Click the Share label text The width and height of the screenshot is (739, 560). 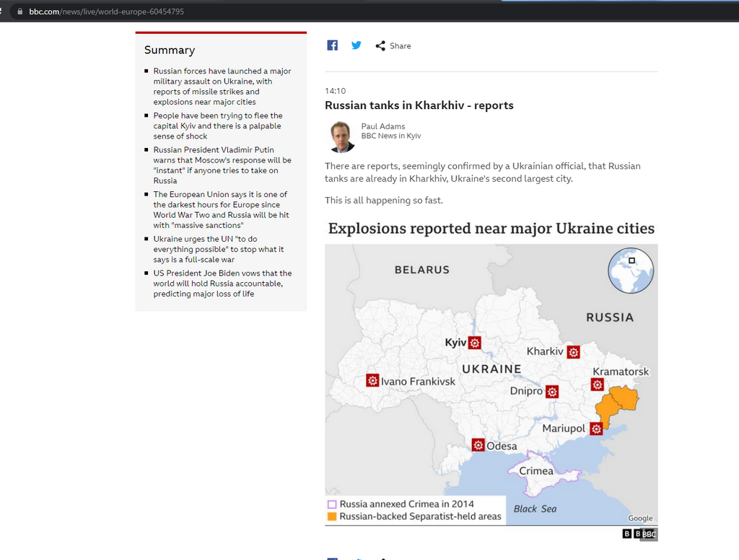pyautogui.click(x=400, y=45)
